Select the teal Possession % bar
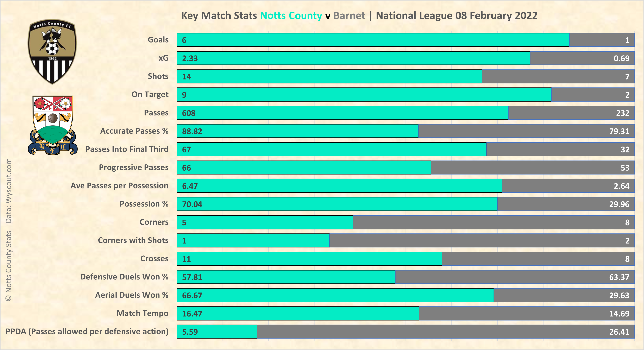644x350 pixels. tap(337, 204)
